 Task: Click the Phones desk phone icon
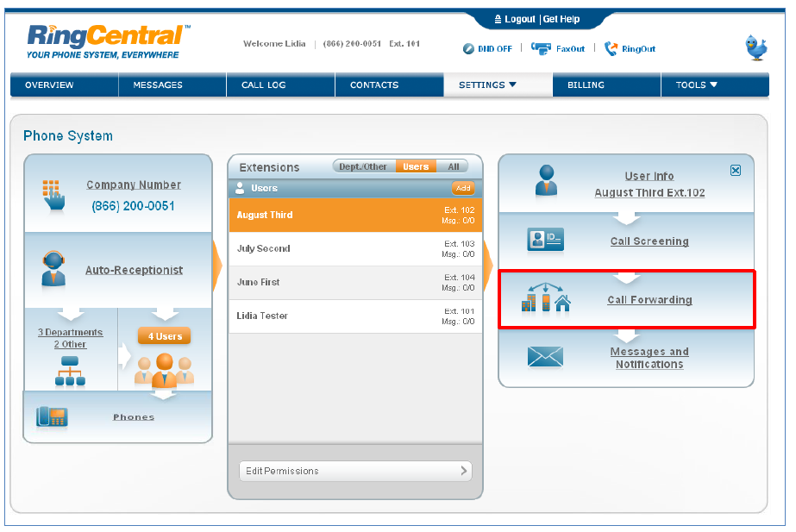tap(52, 417)
